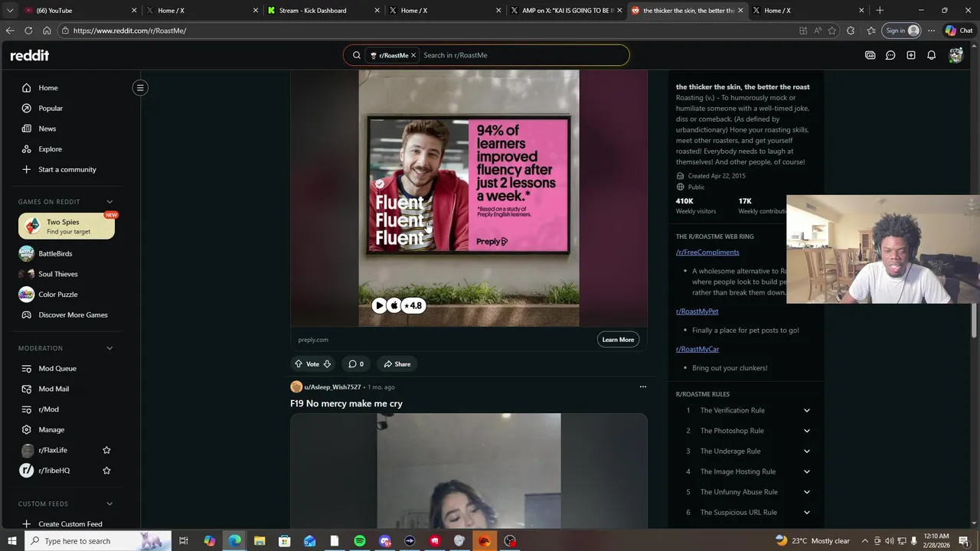
Task: Open comments on the Preply post
Action: pos(356,364)
